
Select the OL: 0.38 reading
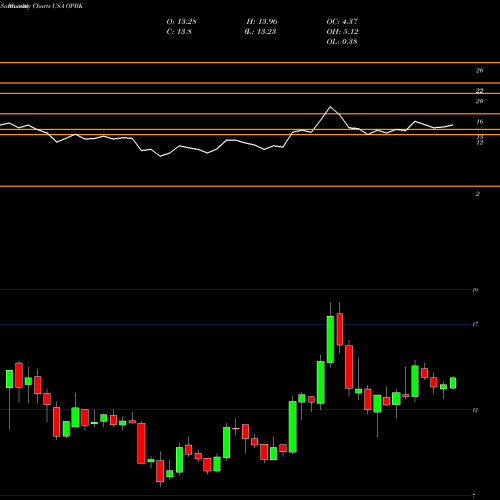(x=342, y=42)
